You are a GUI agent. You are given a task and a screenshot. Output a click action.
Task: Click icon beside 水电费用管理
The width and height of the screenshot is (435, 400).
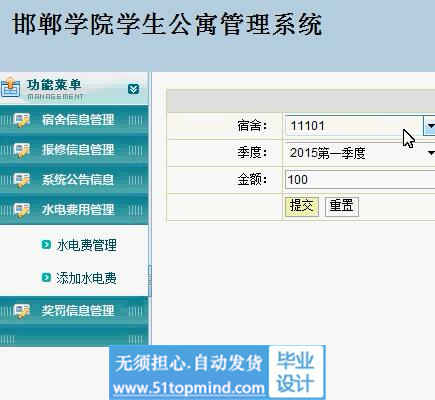(21, 210)
